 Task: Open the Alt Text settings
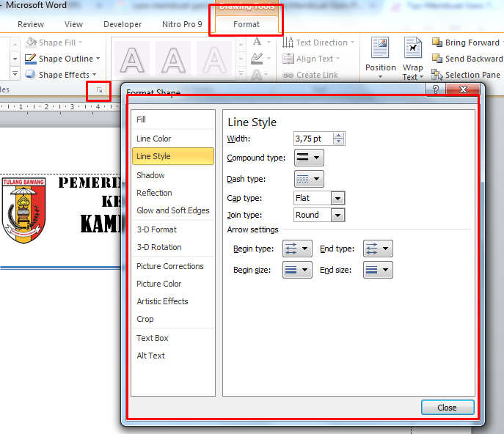point(173,356)
